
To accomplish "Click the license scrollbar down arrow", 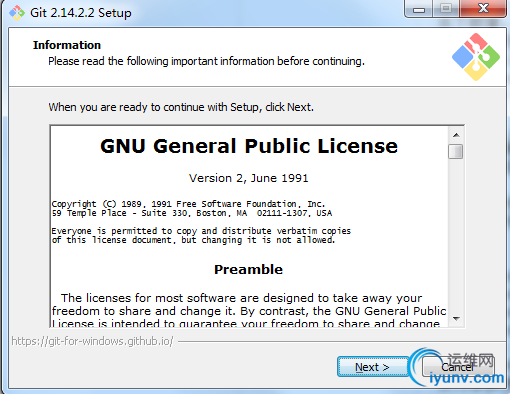I will [456, 319].
